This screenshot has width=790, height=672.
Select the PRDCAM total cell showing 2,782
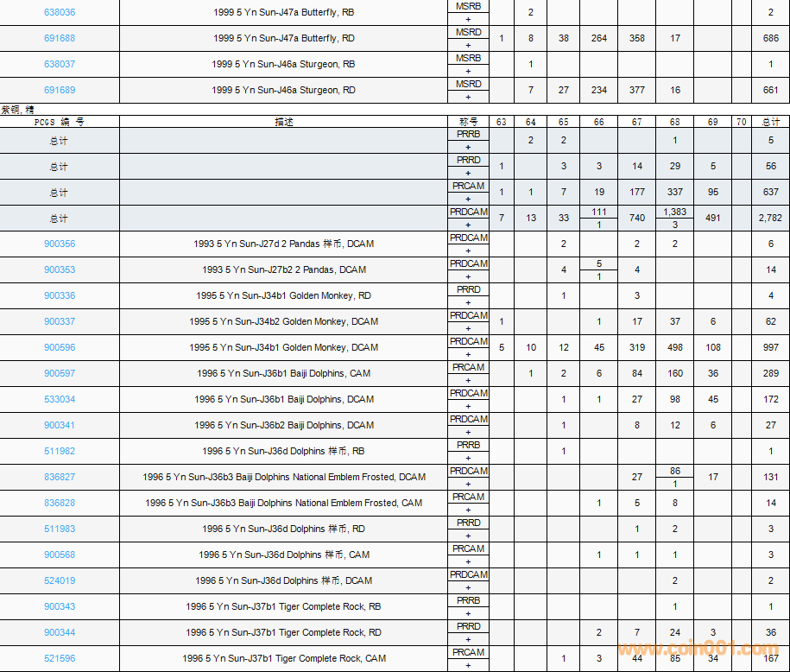770,218
